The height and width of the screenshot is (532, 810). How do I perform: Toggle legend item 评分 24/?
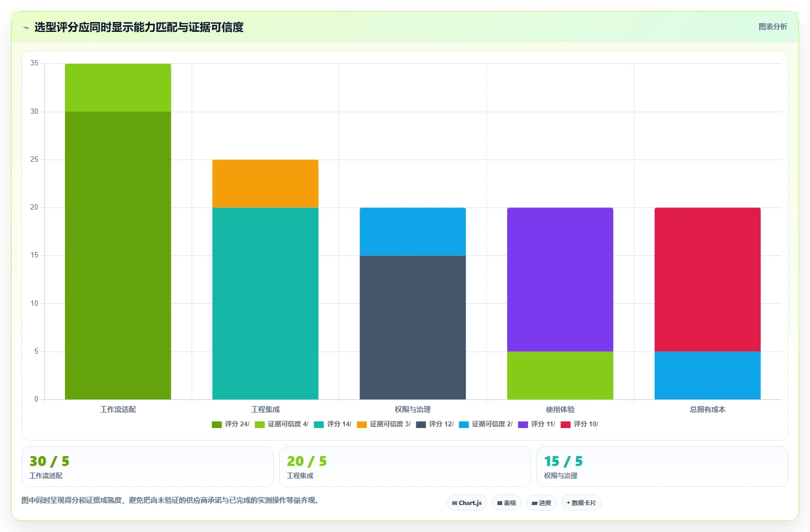coord(231,424)
